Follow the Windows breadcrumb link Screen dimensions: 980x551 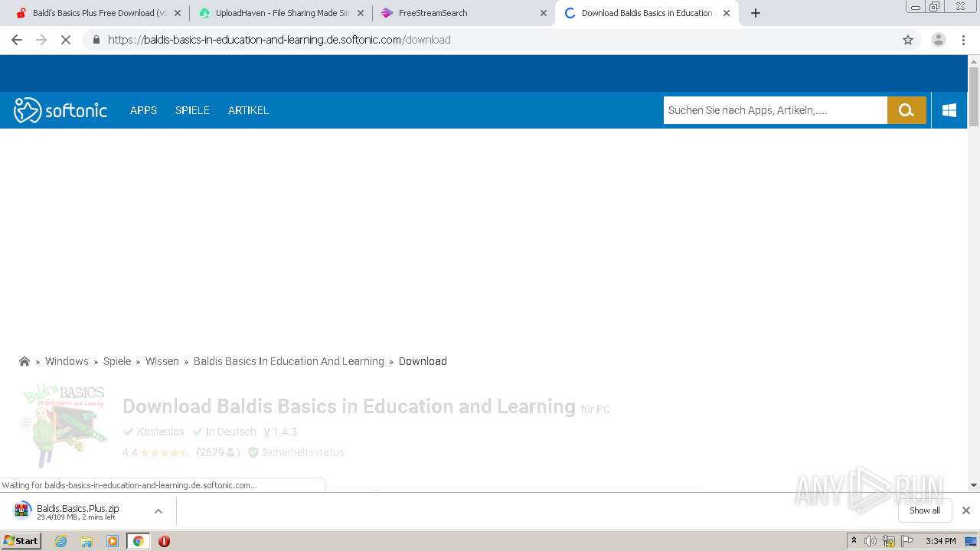coord(67,361)
